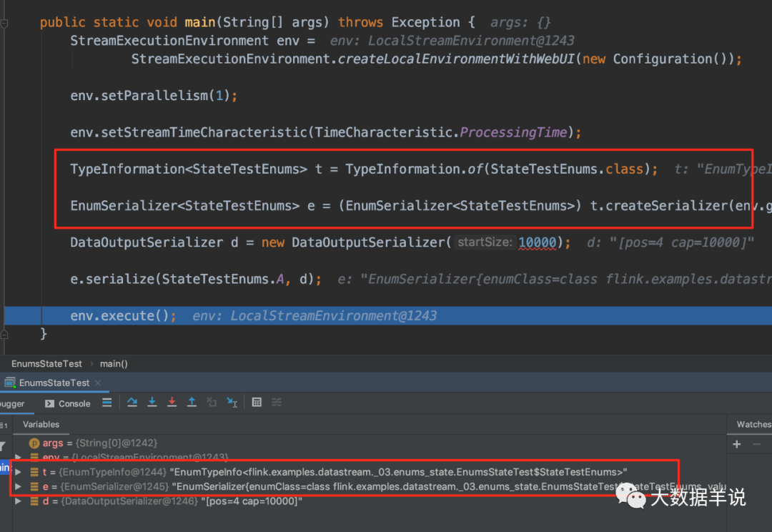The width and height of the screenshot is (772, 532).
Task: Expand the d DataOutputSerializer variable
Action: (x=18, y=501)
